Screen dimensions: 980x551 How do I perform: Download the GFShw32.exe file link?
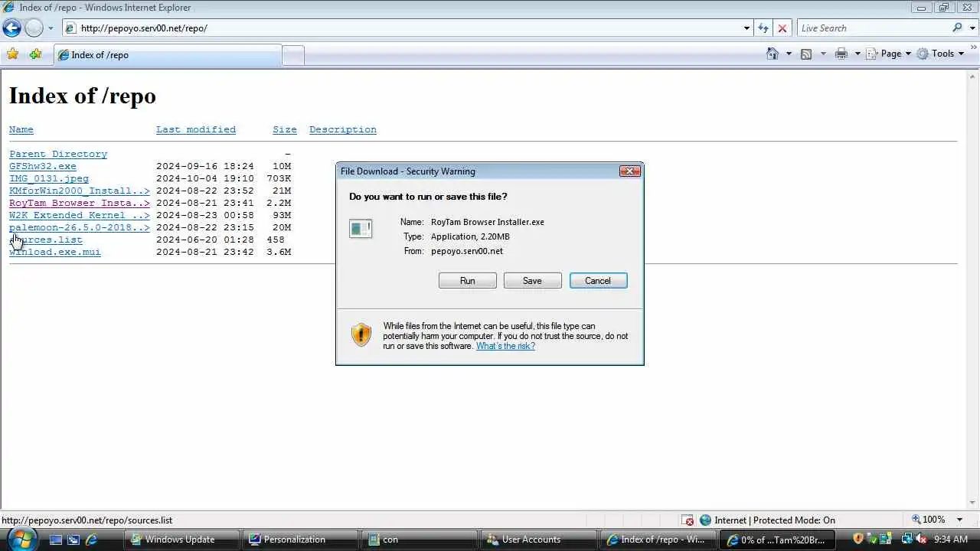43,166
